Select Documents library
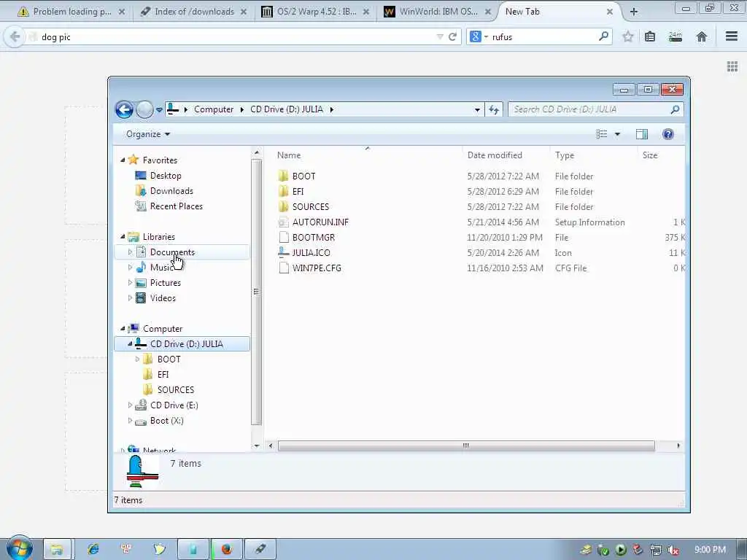The height and width of the screenshot is (560, 747). pyautogui.click(x=172, y=252)
